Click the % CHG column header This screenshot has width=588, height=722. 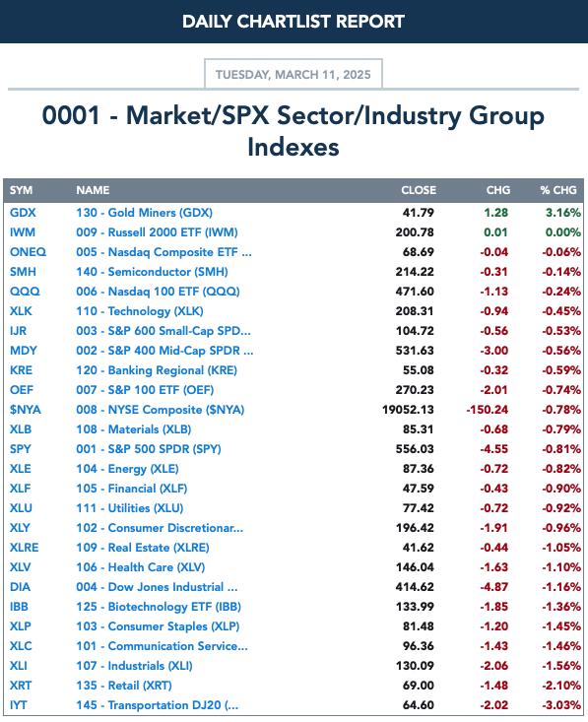tap(558, 190)
